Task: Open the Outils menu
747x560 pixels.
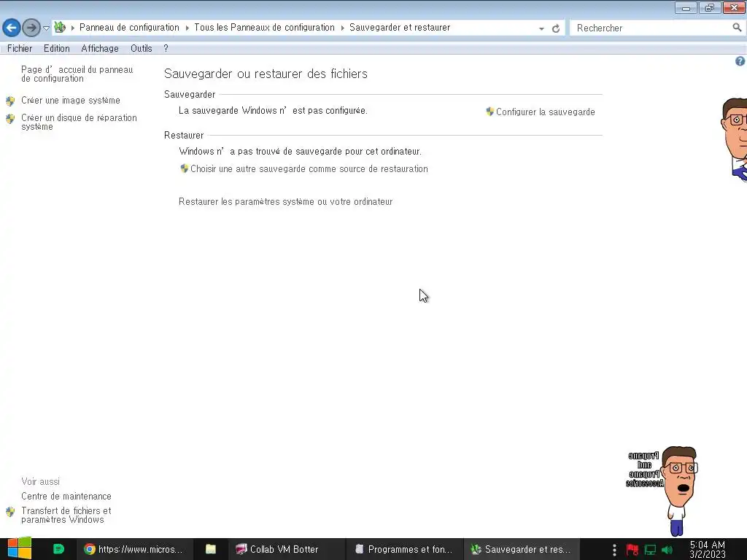Action: [x=141, y=49]
